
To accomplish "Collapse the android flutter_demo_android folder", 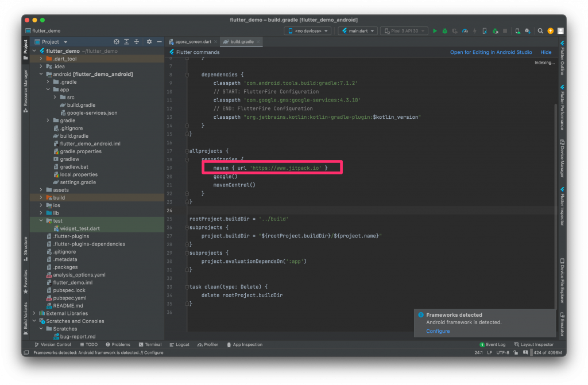I will pyautogui.click(x=41, y=74).
